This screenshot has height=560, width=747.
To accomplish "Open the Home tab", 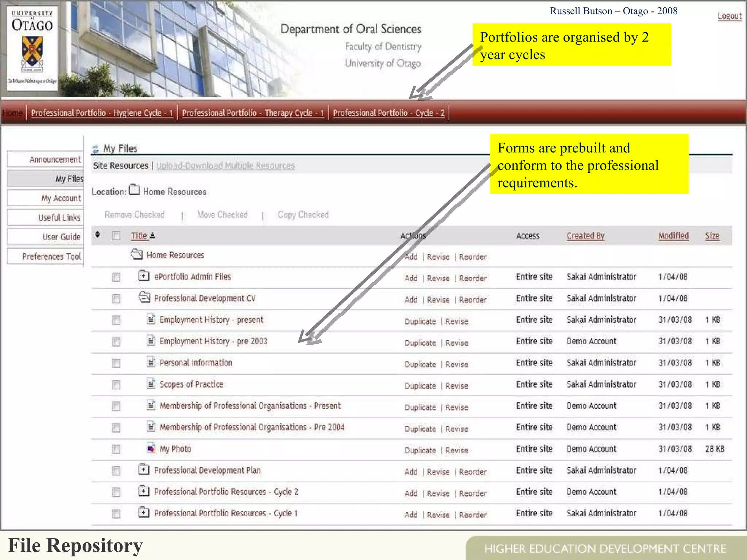I will 13,113.
